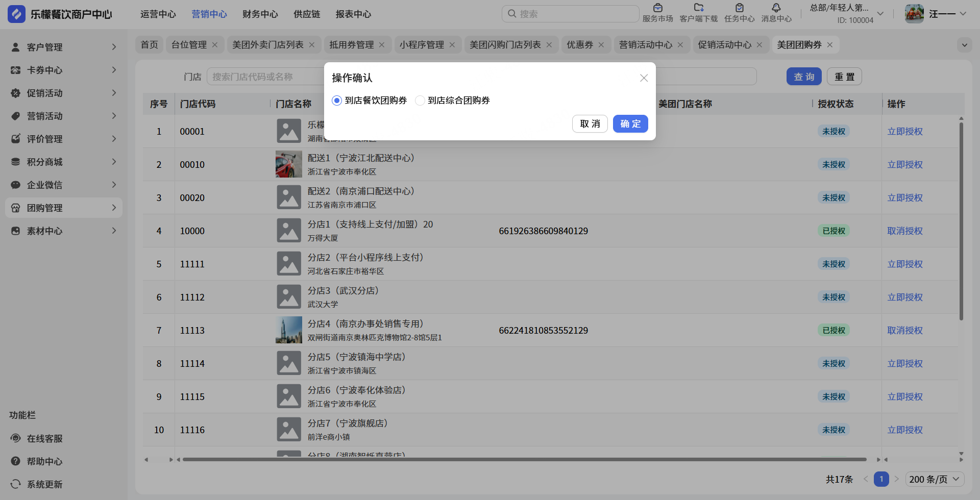
Task: Switch to 报表中心 top menu
Action: pyautogui.click(x=353, y=14)
